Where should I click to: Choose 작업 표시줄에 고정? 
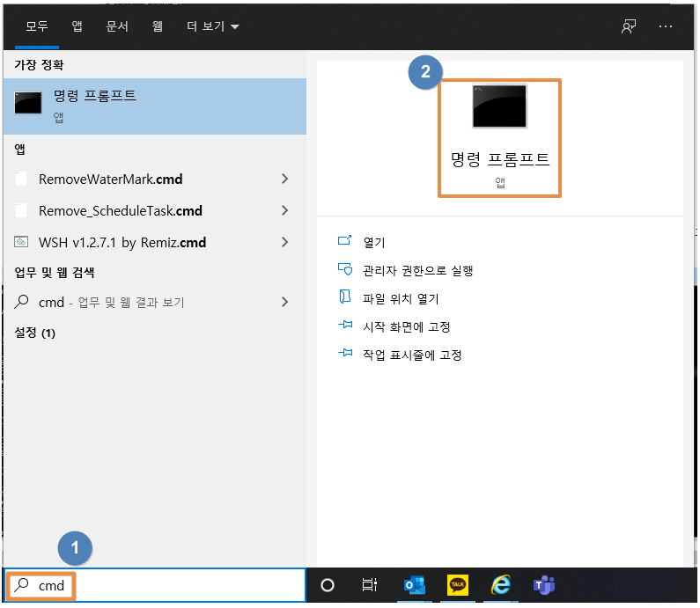pos(412,355)
